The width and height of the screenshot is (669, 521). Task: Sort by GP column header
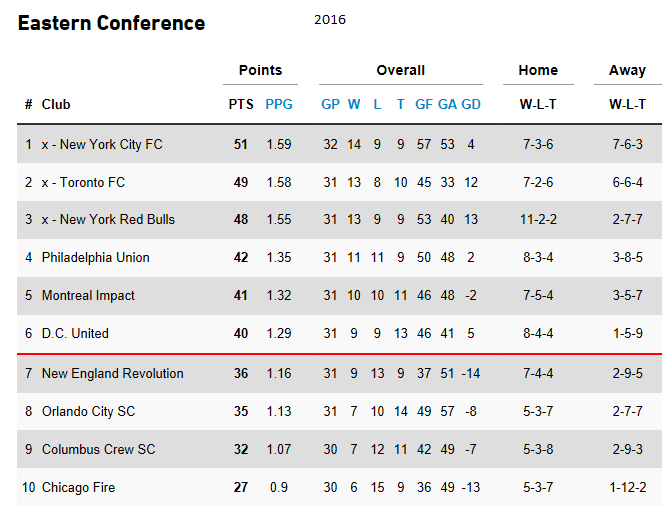click(x=330, y=104)
